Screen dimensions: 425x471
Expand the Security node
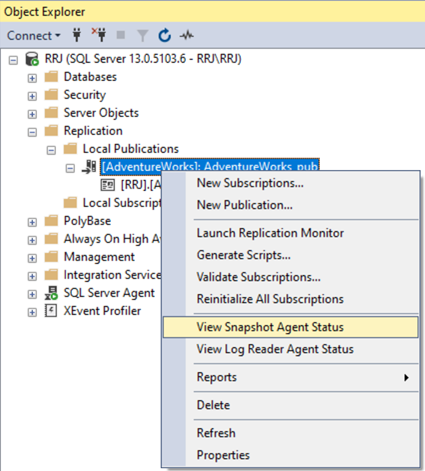32,96
